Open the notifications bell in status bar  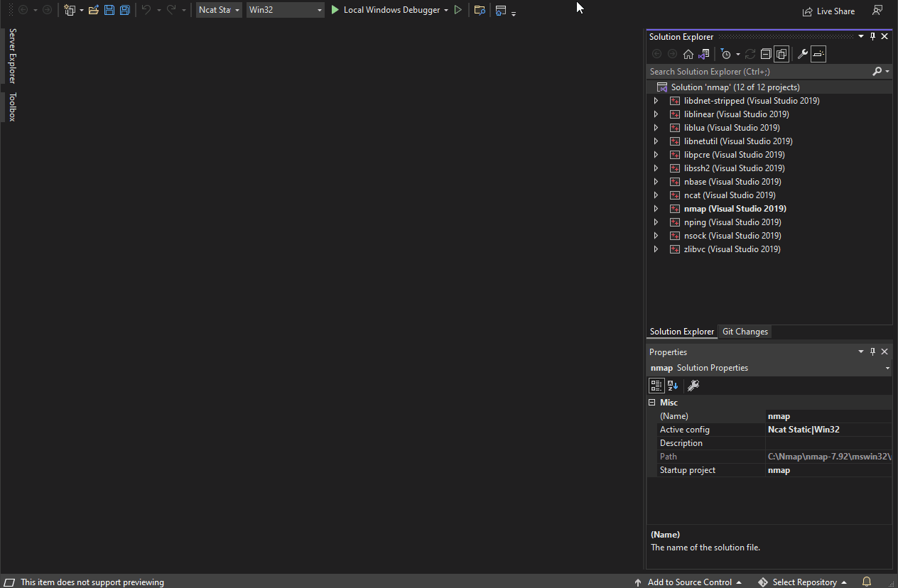866,582
